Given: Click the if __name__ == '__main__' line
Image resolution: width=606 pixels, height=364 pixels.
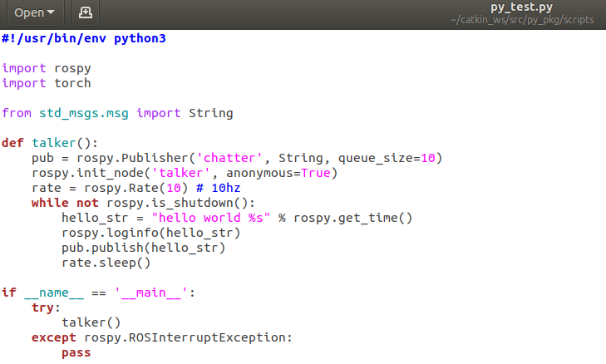Looking at the screenshot, I should pos(99,293).
